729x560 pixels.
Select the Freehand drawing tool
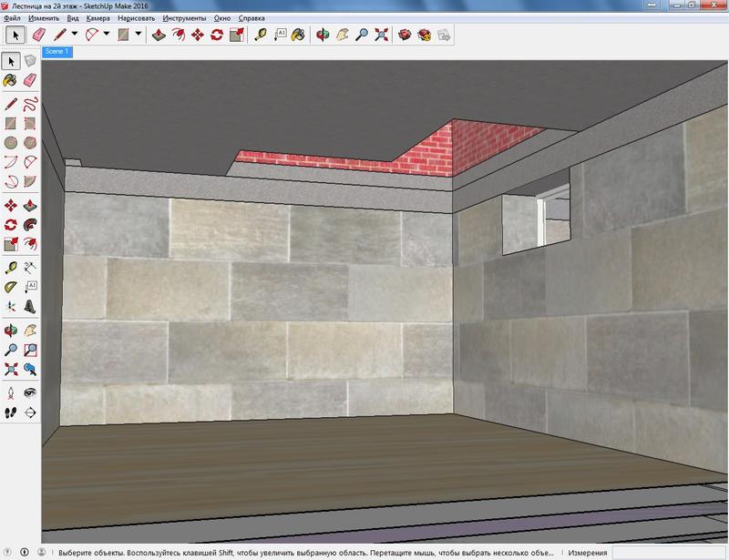[30, 102]
